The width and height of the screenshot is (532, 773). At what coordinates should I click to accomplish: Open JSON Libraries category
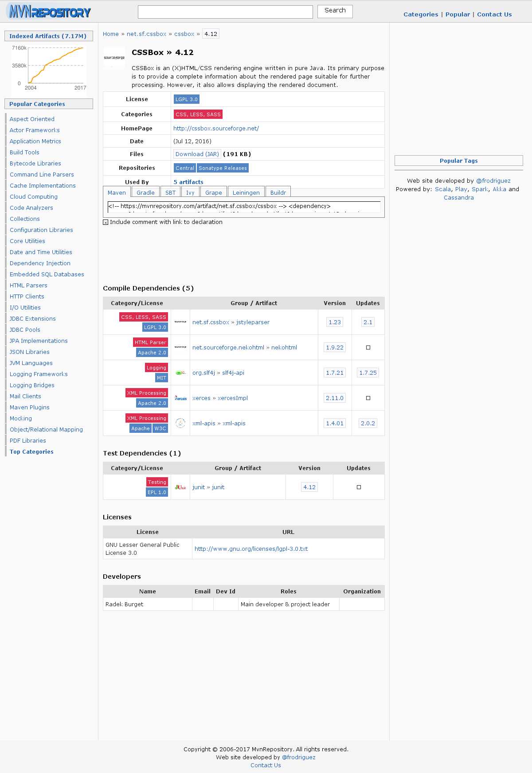(30, 352)
